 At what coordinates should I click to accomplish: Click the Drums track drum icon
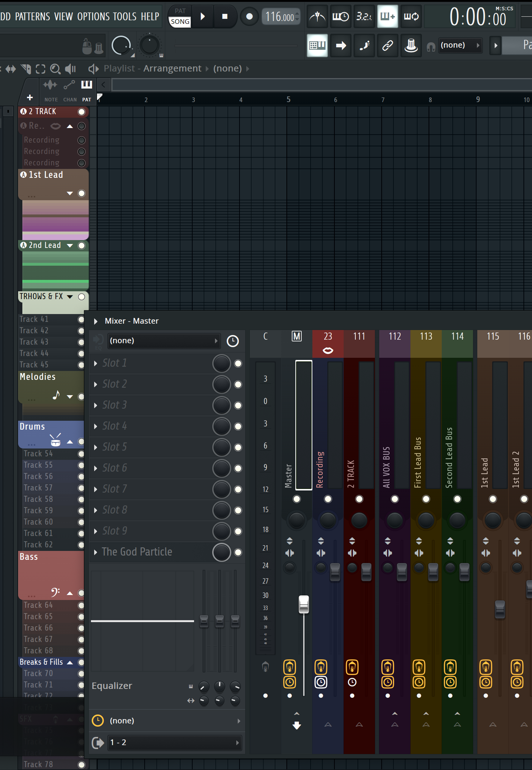click(55, 440)
